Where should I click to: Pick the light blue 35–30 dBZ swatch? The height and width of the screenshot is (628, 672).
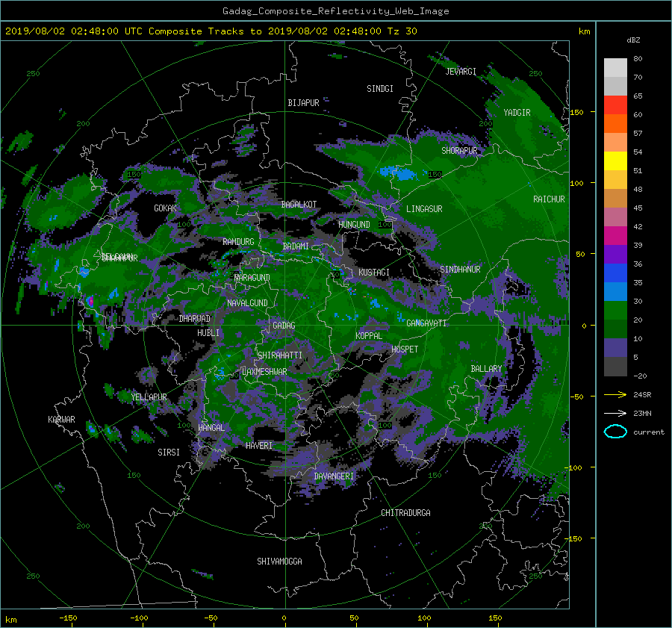click(x=615, y=291)
